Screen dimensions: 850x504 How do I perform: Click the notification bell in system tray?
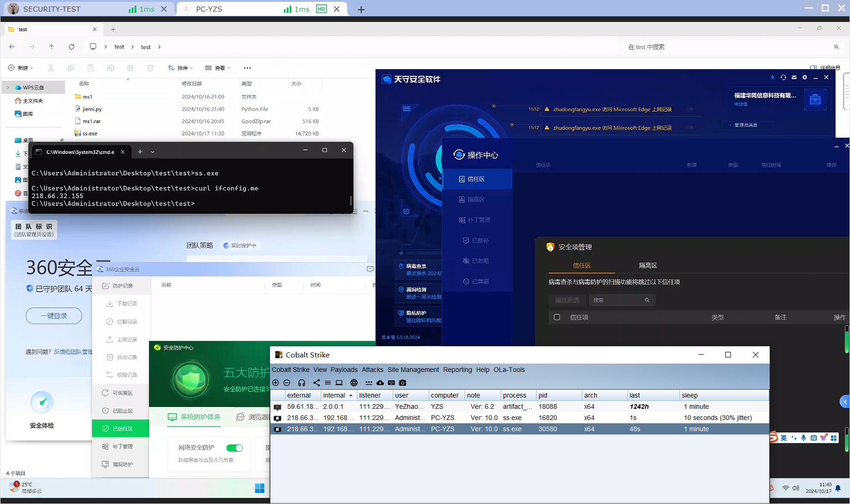point(838,488)
